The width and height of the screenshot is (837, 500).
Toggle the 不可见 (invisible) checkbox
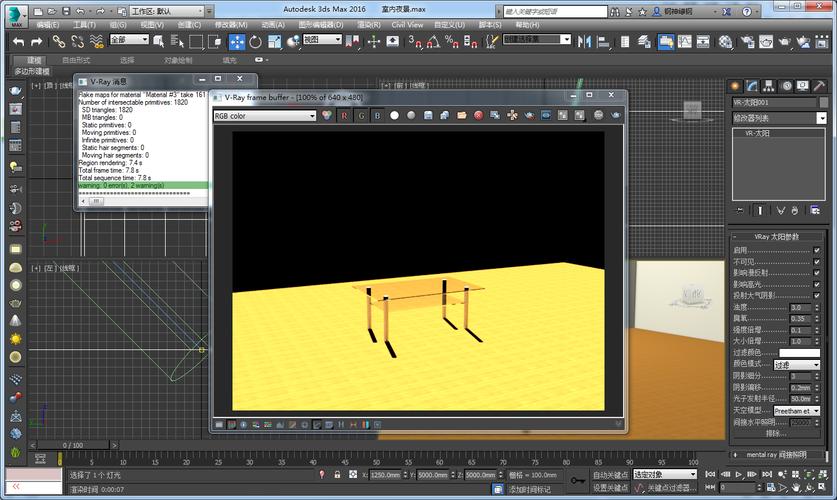pyautogui.click(x=816, y=261)
